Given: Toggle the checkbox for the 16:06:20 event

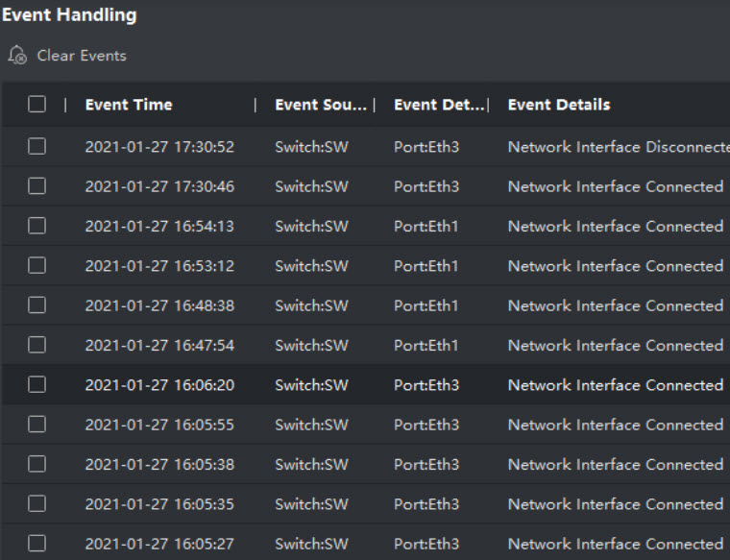Looking at the screenshot, I should pos(36,384).
